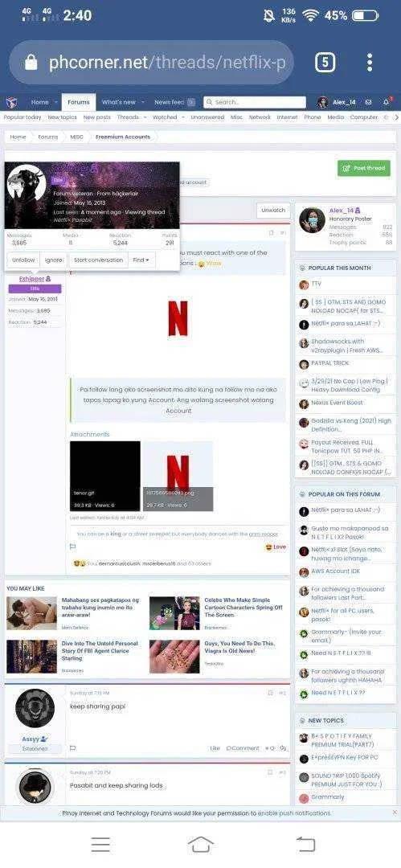Viewport: 401px width, 868px height.
Task: Select Popular today in sub-navigation
Action: pos(23,117)
